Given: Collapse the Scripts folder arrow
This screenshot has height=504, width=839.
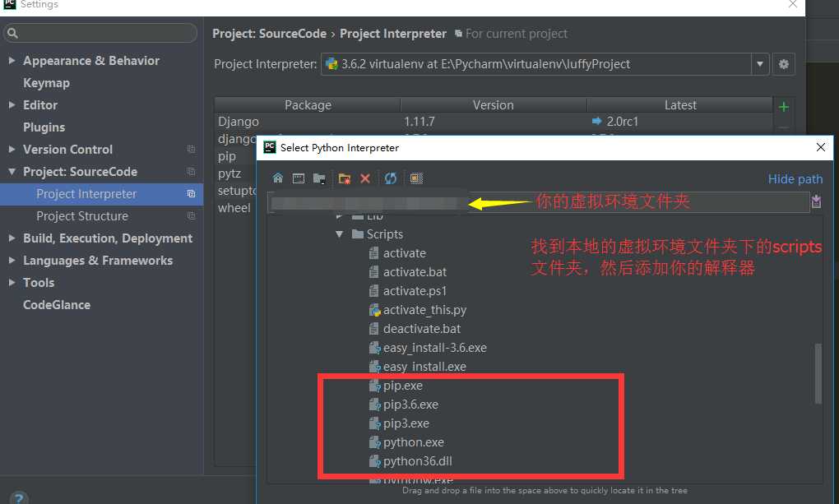Looking at the screenshot, I should [339, 234].
